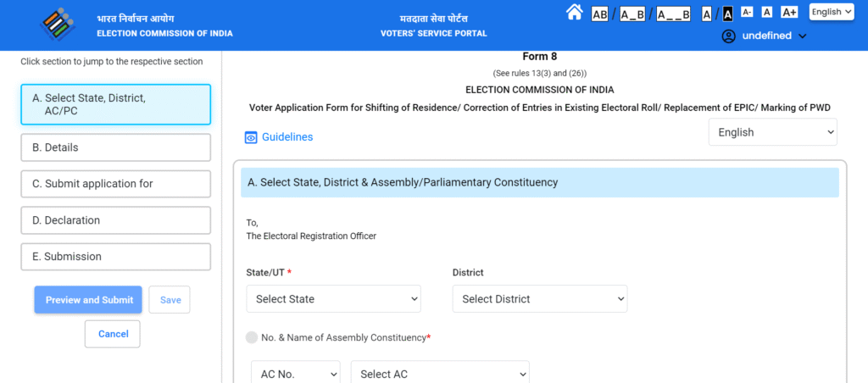Reset font size with the middle 'A' button
Image resolution: width=868 pixels, height=383 pixels.
click(x=766, y=12)
